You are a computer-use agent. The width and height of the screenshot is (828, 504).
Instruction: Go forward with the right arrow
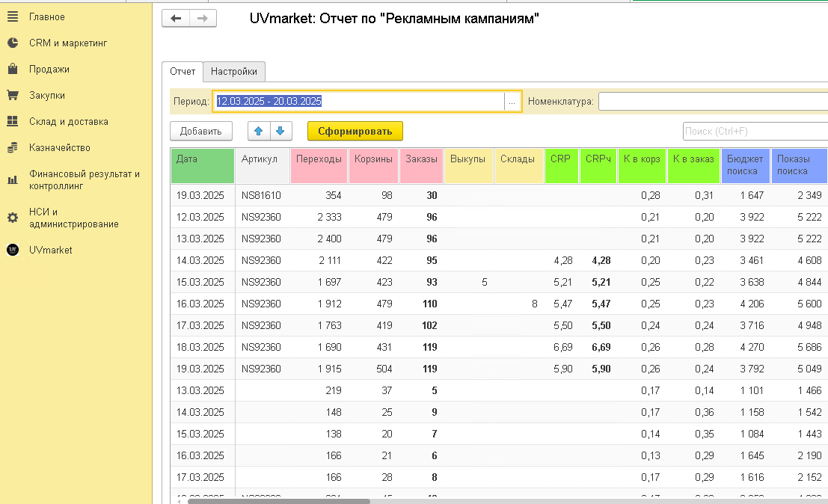[203, 19]
